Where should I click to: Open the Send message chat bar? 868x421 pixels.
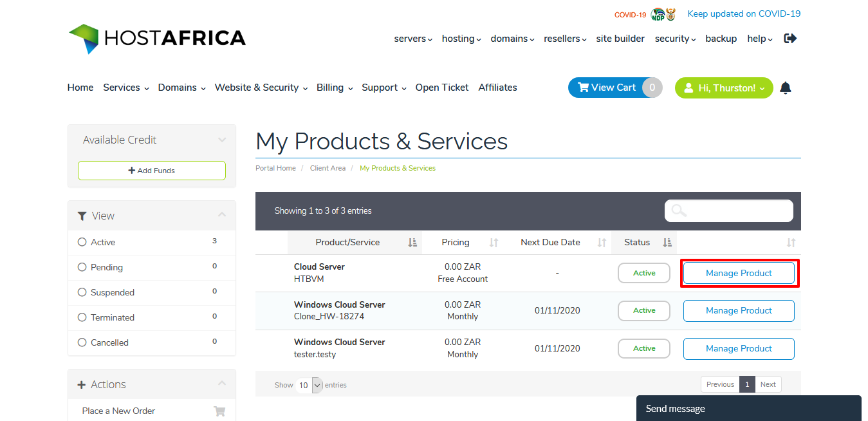pos(749,408)
